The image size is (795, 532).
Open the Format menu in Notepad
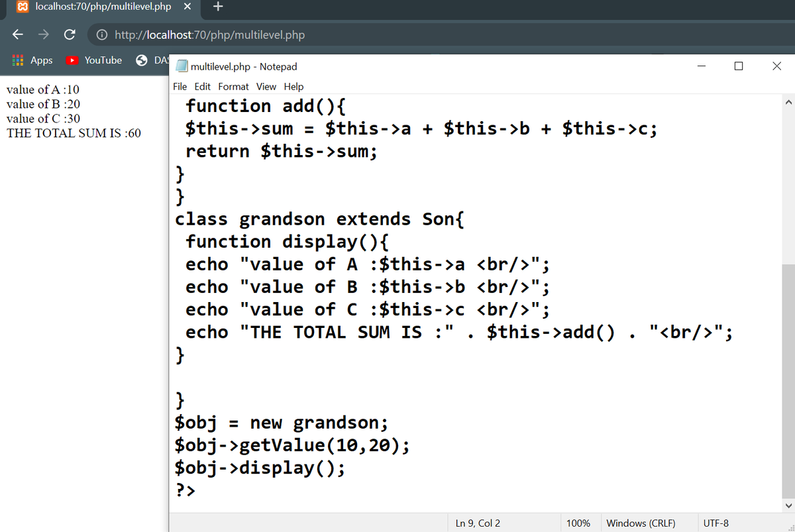pyautogui.click(x=234, y=86)
